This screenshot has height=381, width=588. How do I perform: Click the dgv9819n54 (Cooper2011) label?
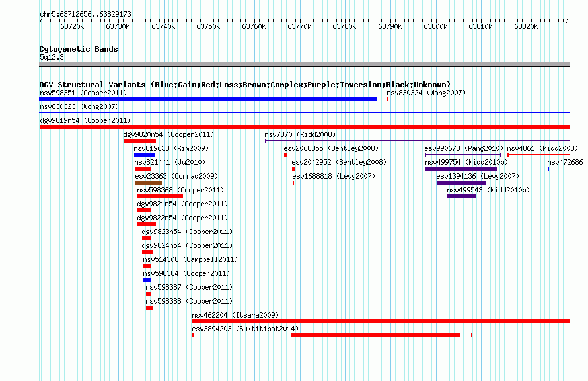85,120
